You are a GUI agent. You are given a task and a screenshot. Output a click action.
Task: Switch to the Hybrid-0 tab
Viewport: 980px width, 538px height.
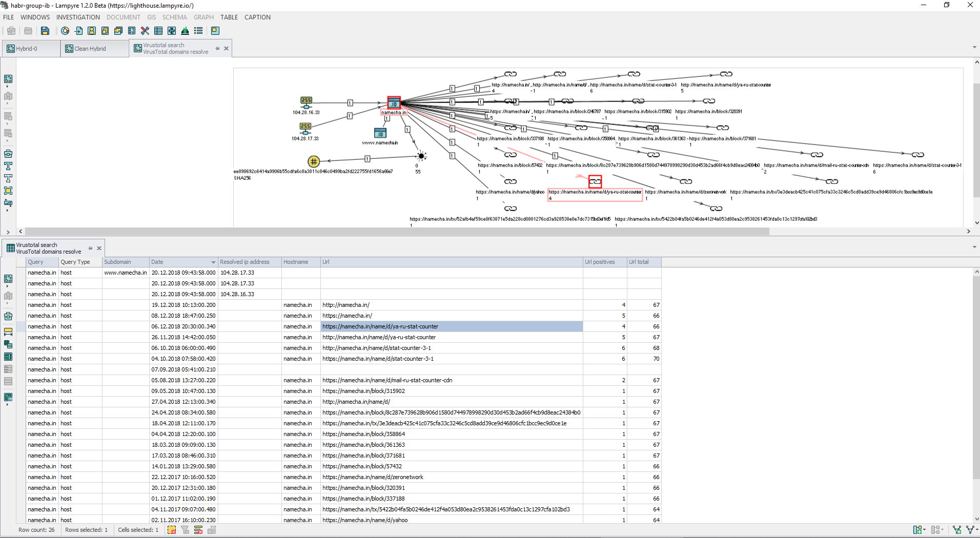(31, 49)
